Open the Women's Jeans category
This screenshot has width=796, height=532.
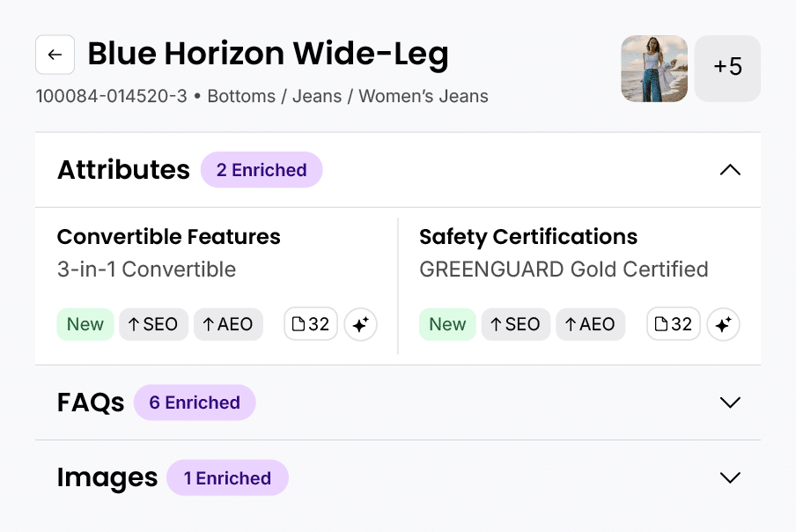click(423, 96)
